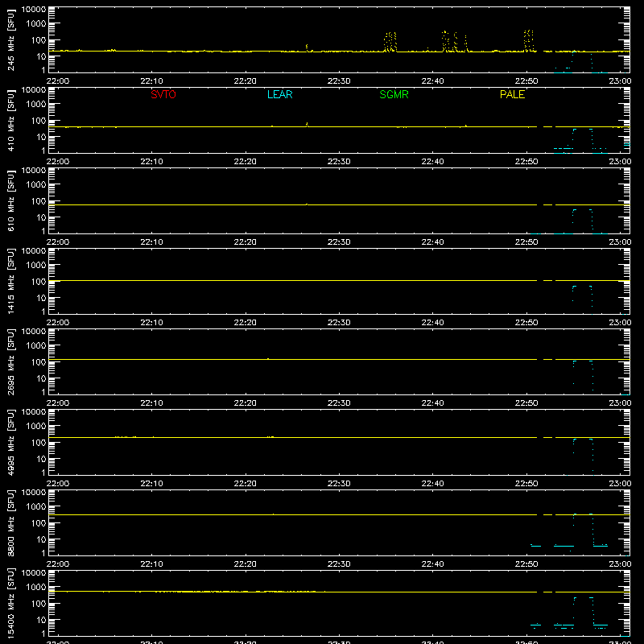Select the 4995 MHz [SFU] axis label
The width and height of the screenshot is (644, 644).
(x=11, y=442)
